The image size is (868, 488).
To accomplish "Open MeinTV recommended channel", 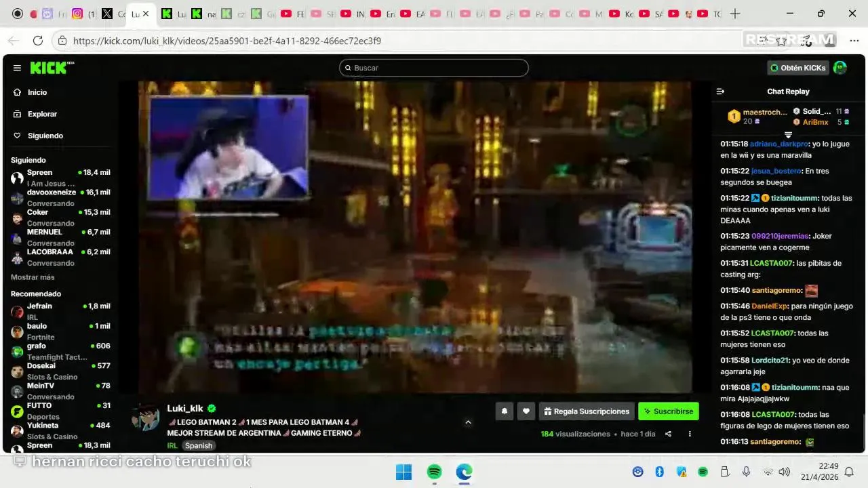I will (x=60, y=390).
